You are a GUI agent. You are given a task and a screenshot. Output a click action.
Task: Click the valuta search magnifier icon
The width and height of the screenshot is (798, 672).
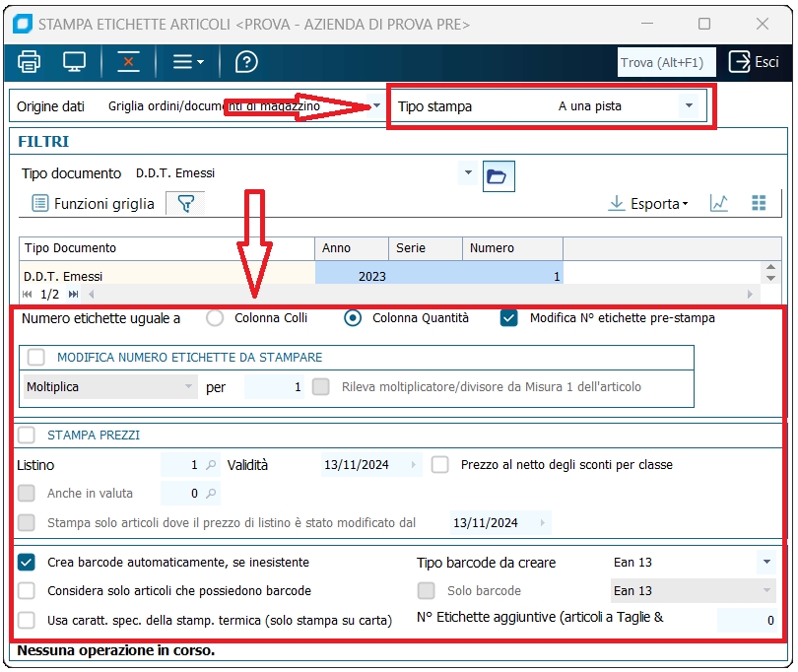point(211,494)
